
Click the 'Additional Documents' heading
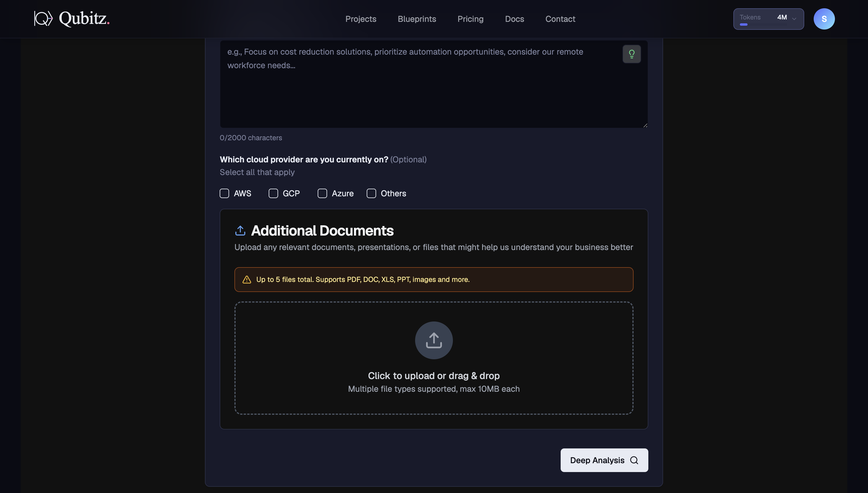click(x=322, y=231)
